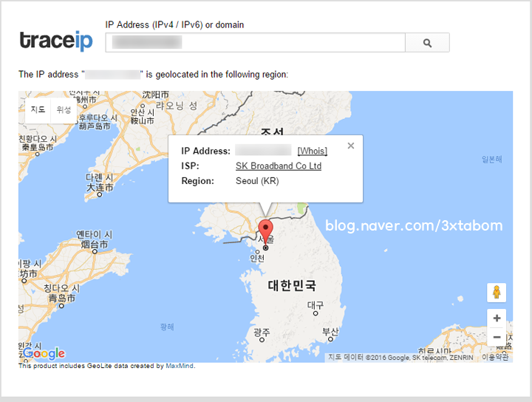Click the 일본해 sea label

pos(491,159)
